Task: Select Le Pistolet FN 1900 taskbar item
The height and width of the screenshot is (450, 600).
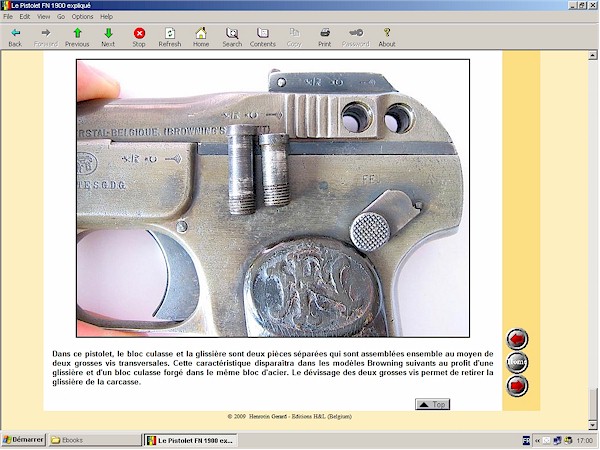Action: (x=191, y=440)
